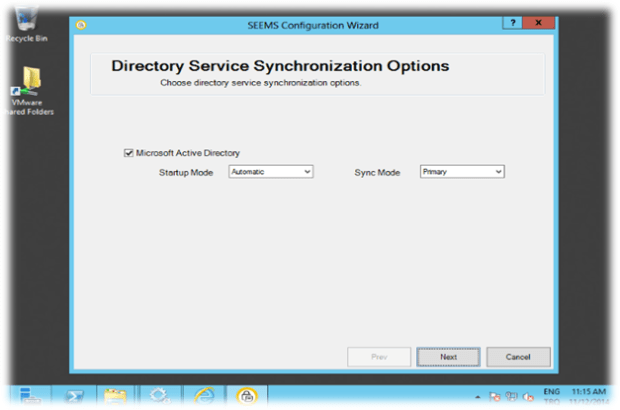Click the SEEMS wizard title bar icon
Viewport: 620px width, 410px height.
coord(81,24)
